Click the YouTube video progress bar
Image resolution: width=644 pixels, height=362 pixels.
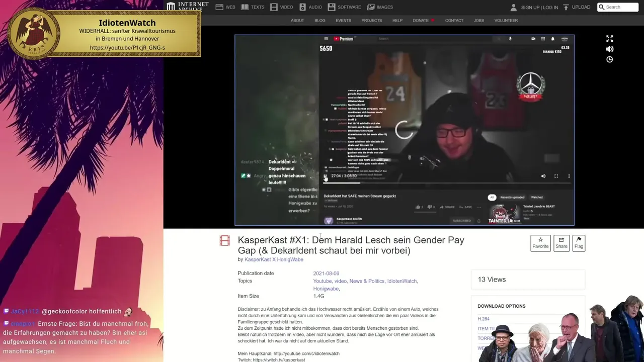447,183
